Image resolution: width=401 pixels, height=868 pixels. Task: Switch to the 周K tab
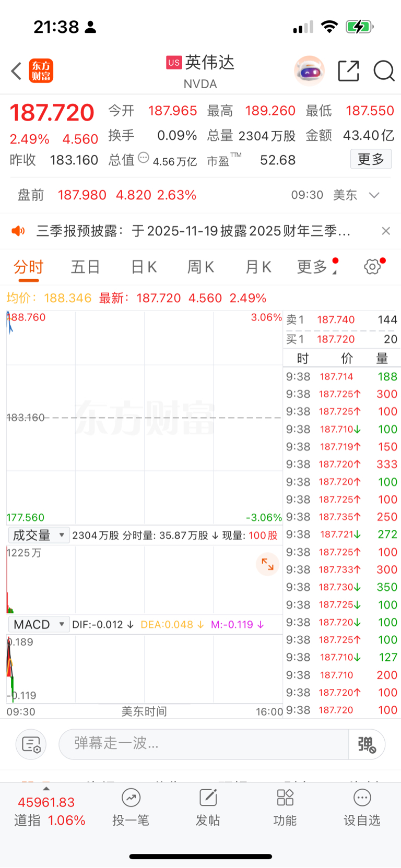tap(200, 267)
